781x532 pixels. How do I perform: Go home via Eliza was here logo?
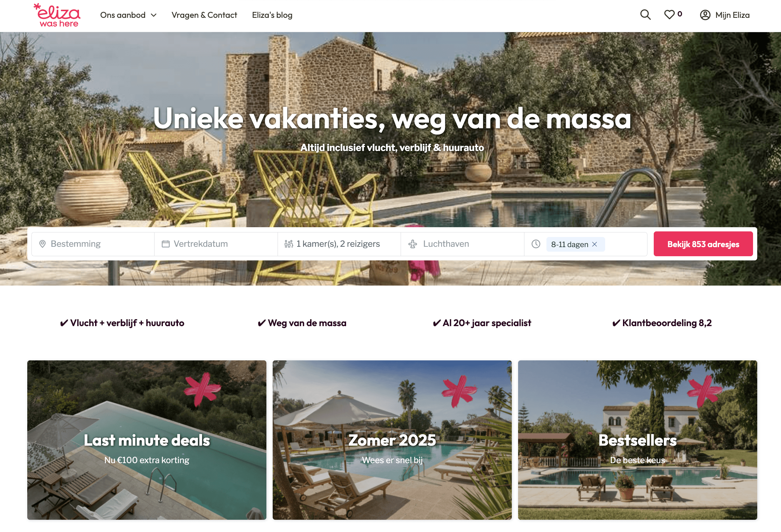[x=57, y=15]
